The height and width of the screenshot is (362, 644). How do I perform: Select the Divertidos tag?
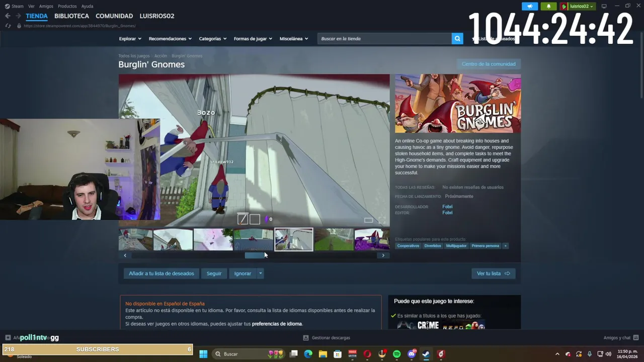(433, 246)
